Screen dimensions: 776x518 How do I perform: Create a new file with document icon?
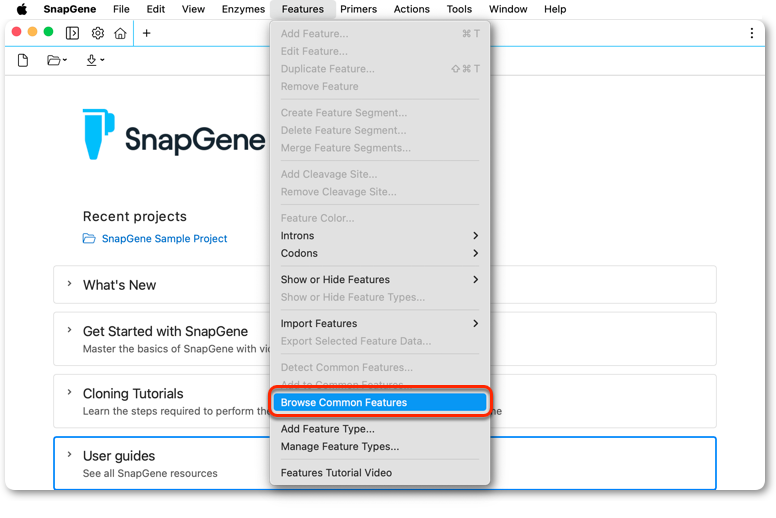(23, 60)
